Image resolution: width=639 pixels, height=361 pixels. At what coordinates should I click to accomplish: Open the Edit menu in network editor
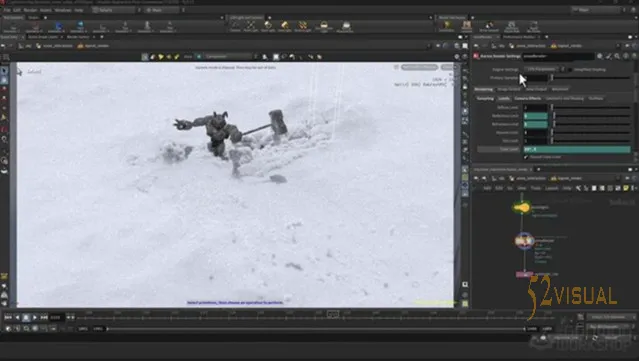498,188
